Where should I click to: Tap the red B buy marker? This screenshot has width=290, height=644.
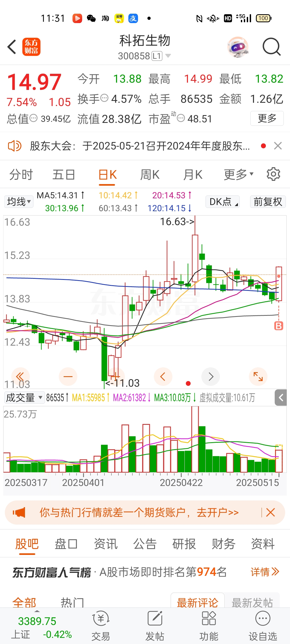click(278, 326)
